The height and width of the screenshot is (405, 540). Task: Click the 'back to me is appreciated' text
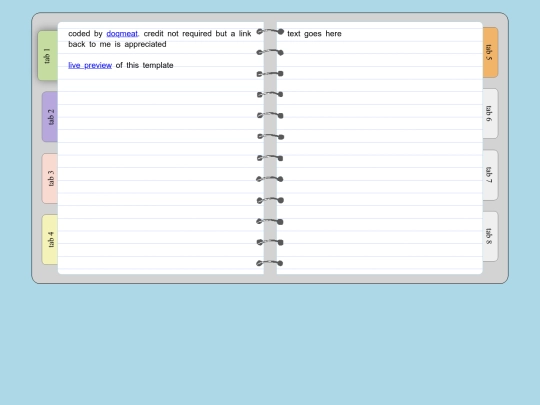click(x=117, y=44)
